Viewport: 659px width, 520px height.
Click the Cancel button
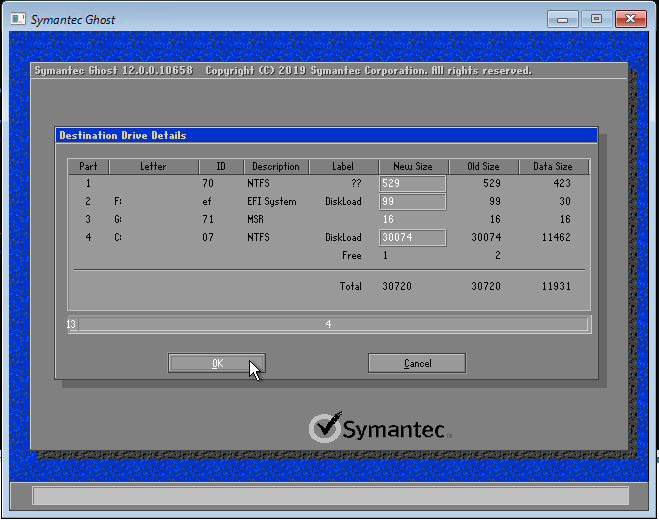pyautogui.click(x=417, y=363)
